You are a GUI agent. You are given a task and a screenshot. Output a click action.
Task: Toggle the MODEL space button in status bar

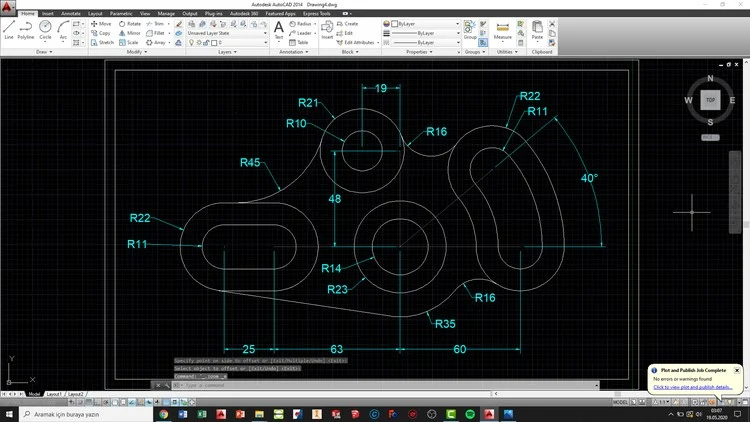click(620, 402)
